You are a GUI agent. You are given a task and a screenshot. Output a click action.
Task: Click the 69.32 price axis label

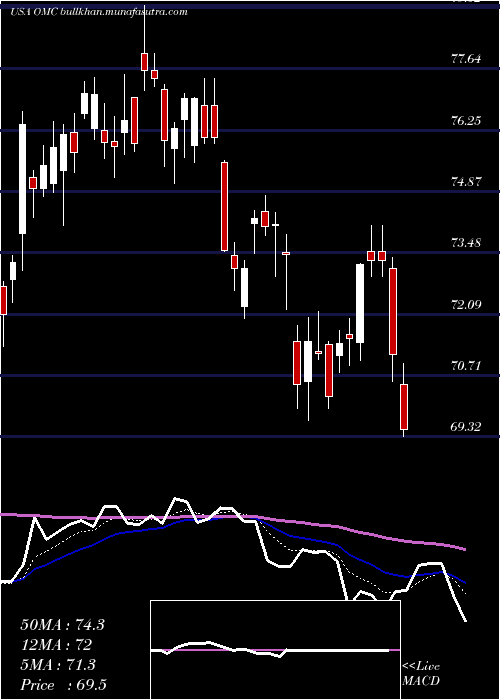467,427
